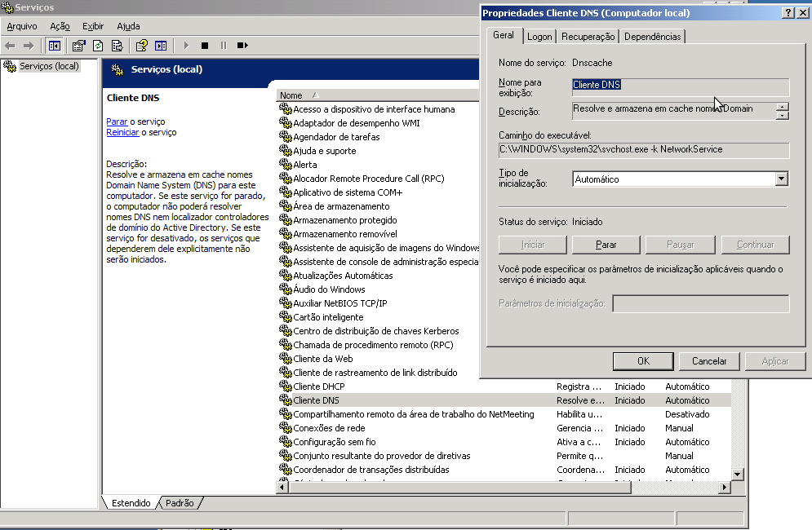812x530 pixels.
Task: Click the Refresh toolbar icon
Action: [x=98, y=46]
